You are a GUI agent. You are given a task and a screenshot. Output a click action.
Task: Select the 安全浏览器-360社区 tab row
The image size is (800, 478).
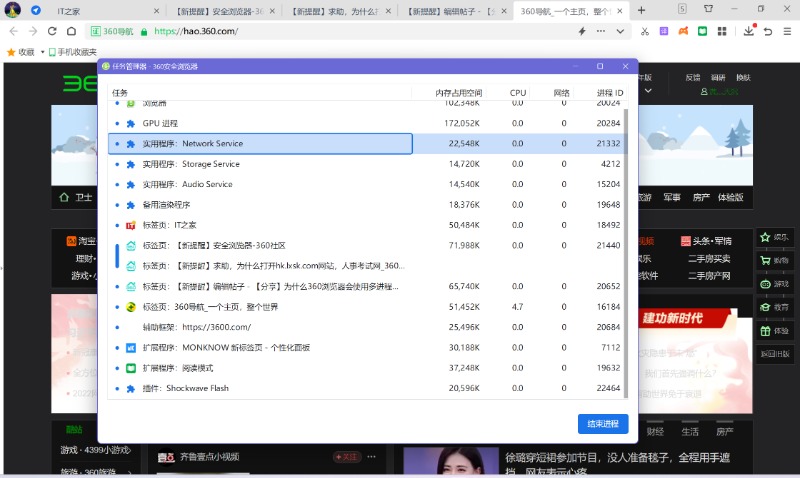365,246
